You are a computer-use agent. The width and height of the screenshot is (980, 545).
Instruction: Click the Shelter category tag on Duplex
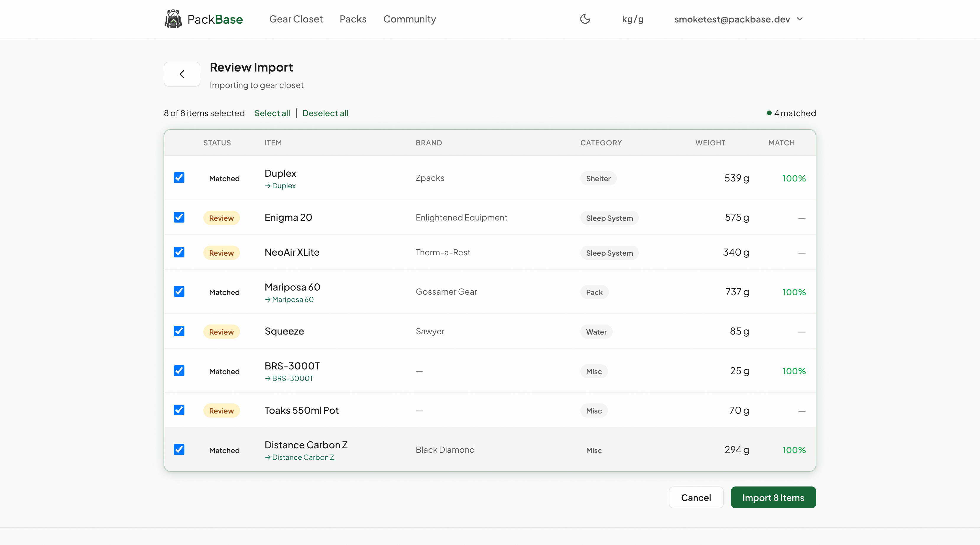pos(598,179)
